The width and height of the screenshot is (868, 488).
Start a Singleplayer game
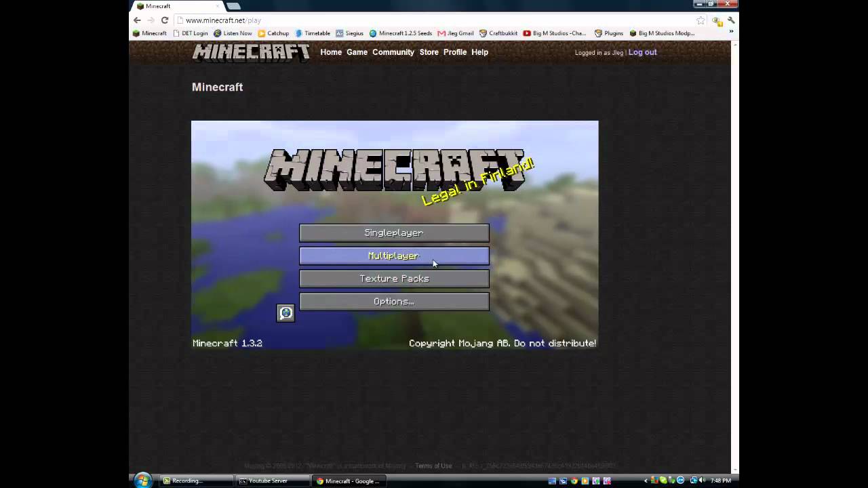(394, 233)
